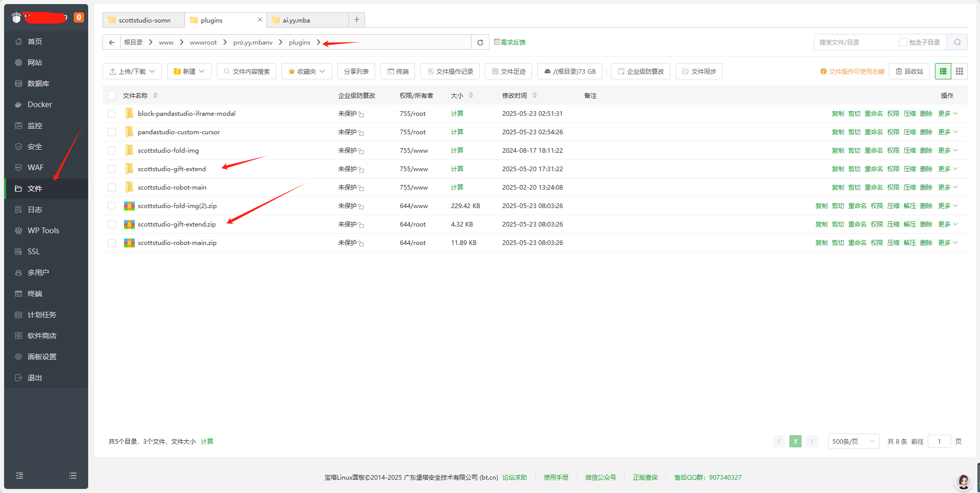Image resolution: width=980 pixels, height=493 pixels.
Task: Open the Docker sidebar menu item
Action: (x=39, y=105)
